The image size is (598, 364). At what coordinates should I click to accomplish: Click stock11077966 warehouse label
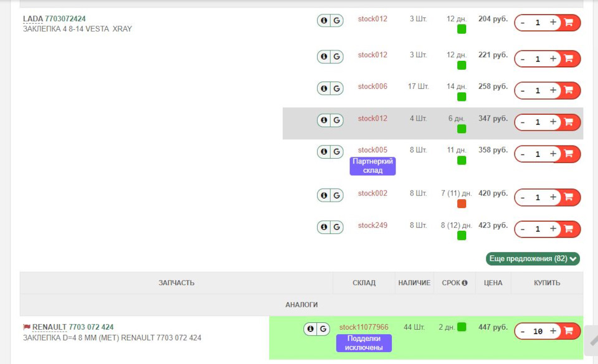tap(364, 327)
